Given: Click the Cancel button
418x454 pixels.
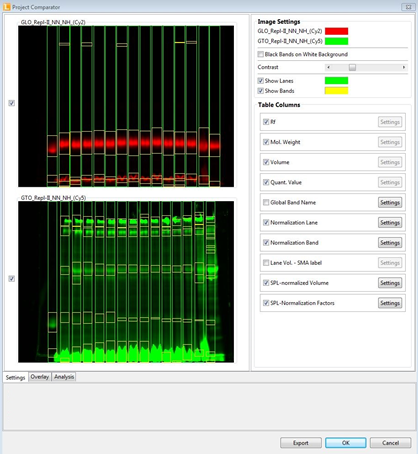Looking at the screenshot, I should click(x=390, y=443).
